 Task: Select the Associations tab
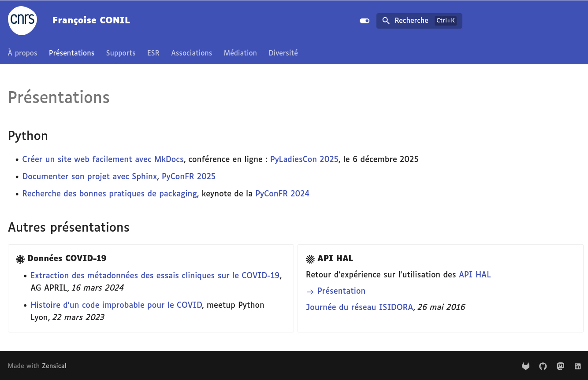[191, 53]
